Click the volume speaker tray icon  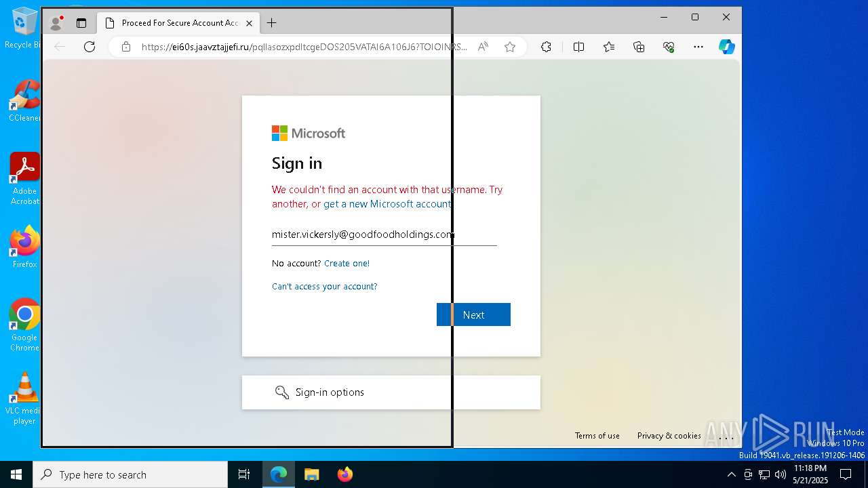coord(781,474)
